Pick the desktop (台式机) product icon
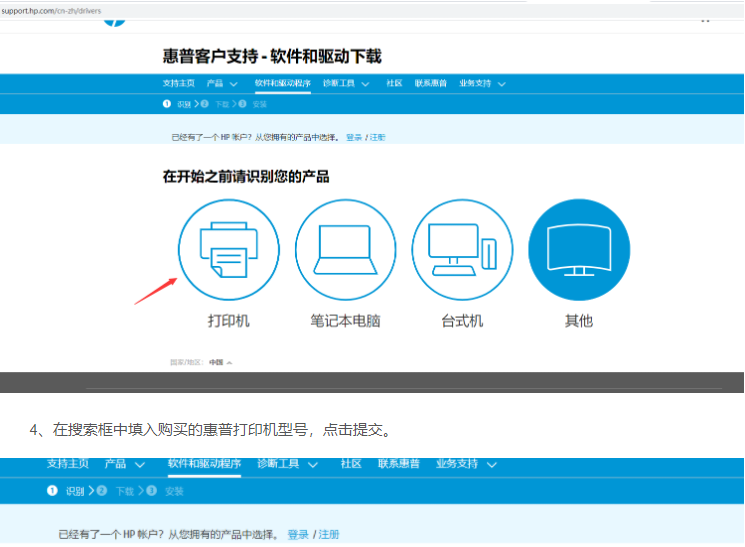 coord(462,250)
